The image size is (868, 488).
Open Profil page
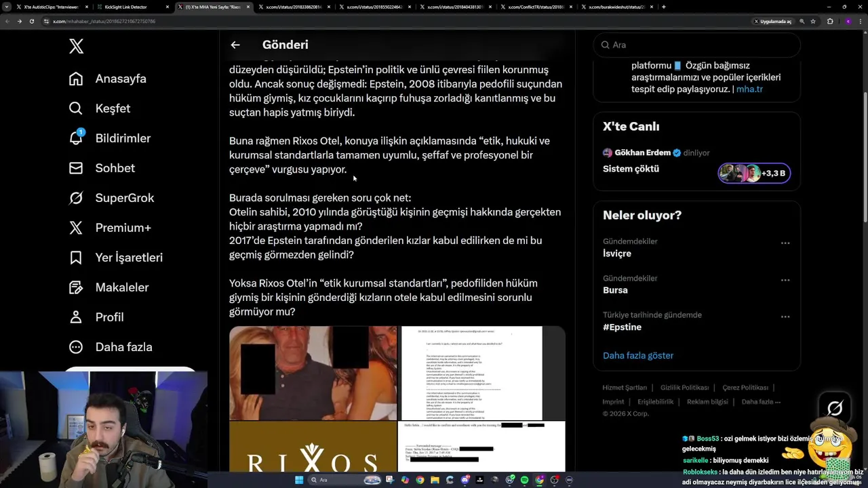pyautogui.click(x=96, y=317)
